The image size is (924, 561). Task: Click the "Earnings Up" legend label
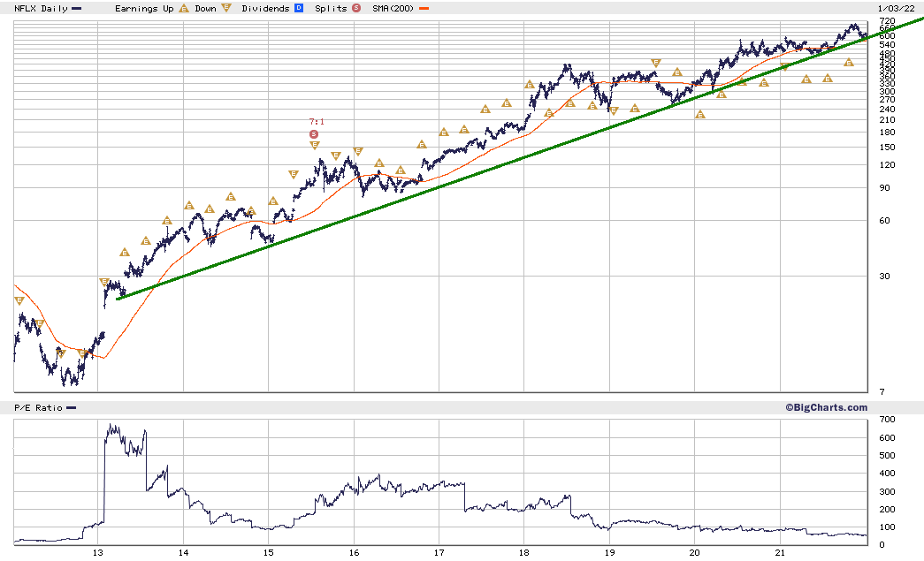tap(144, 8)
